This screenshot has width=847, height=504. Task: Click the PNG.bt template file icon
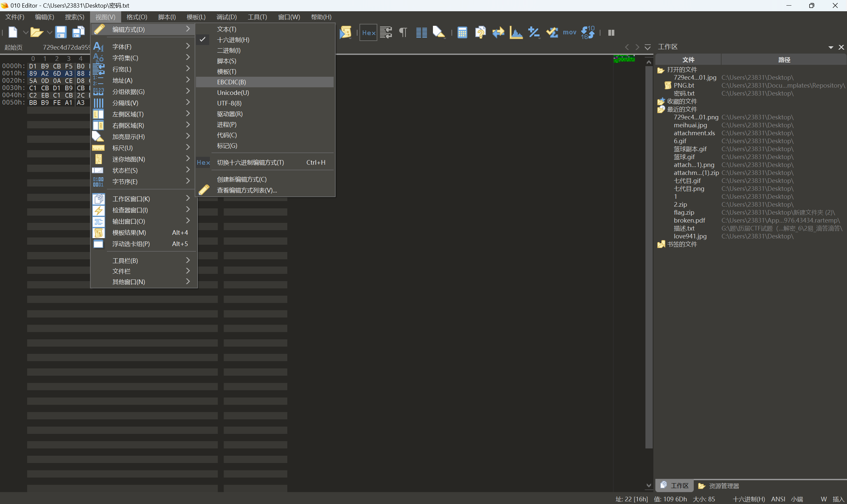(668, 86)
